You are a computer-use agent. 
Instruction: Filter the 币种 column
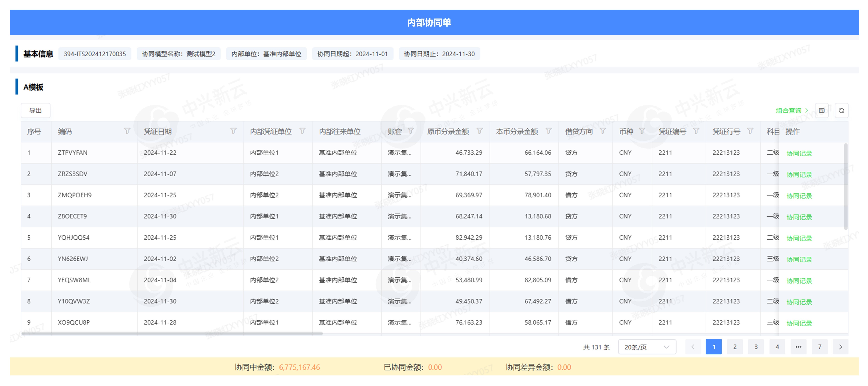pyautogui.click(x=642, y=131)
